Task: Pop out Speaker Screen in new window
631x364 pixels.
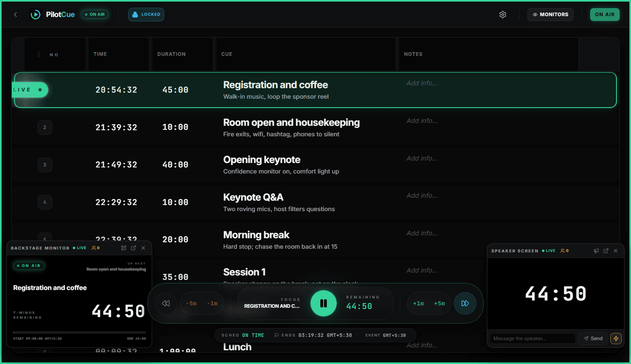Action: point(606,251)
